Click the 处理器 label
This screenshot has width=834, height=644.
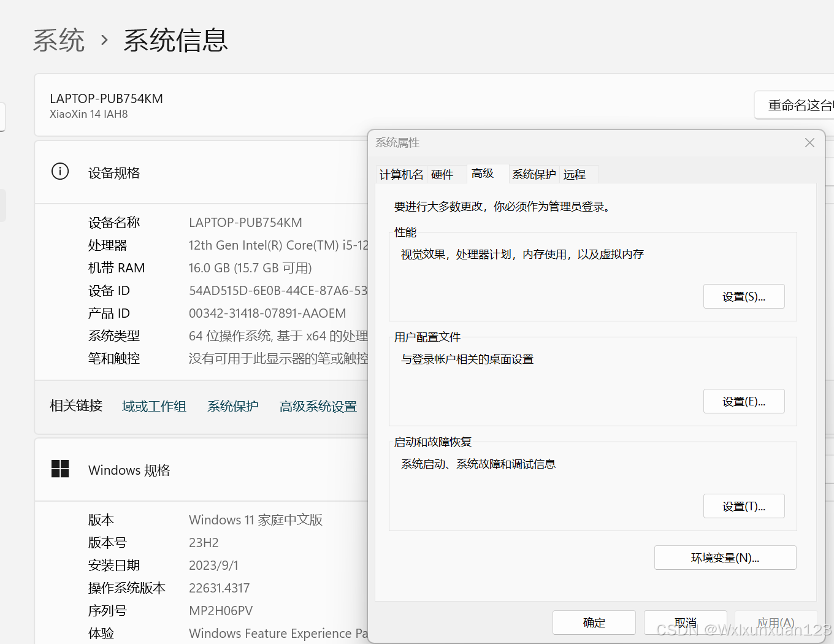pyautogui.click(x=107, y=245)
